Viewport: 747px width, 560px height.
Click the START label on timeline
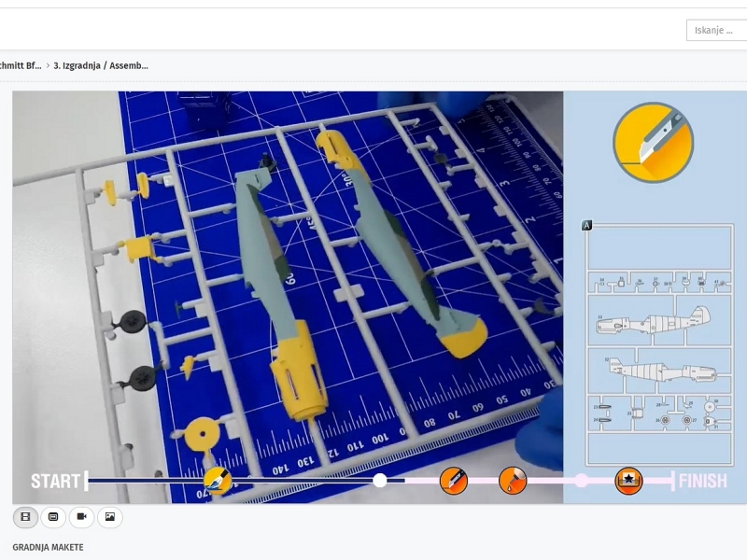[x=55, y=482]
